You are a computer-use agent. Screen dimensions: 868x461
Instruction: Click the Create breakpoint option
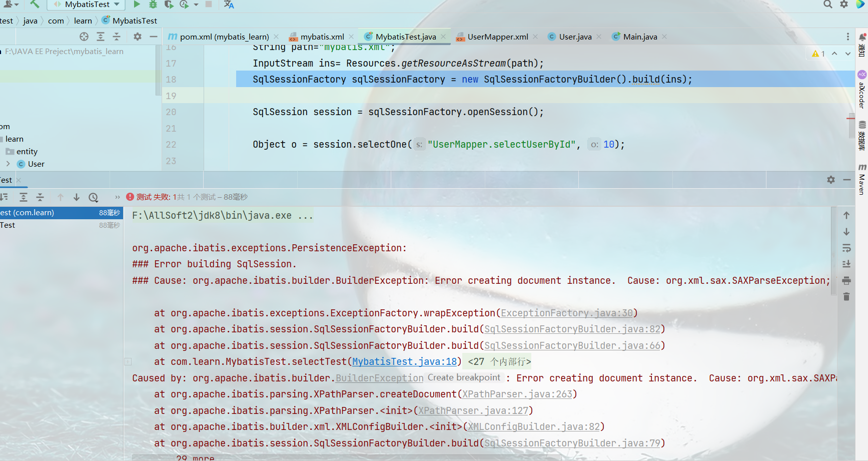point(463,377)
